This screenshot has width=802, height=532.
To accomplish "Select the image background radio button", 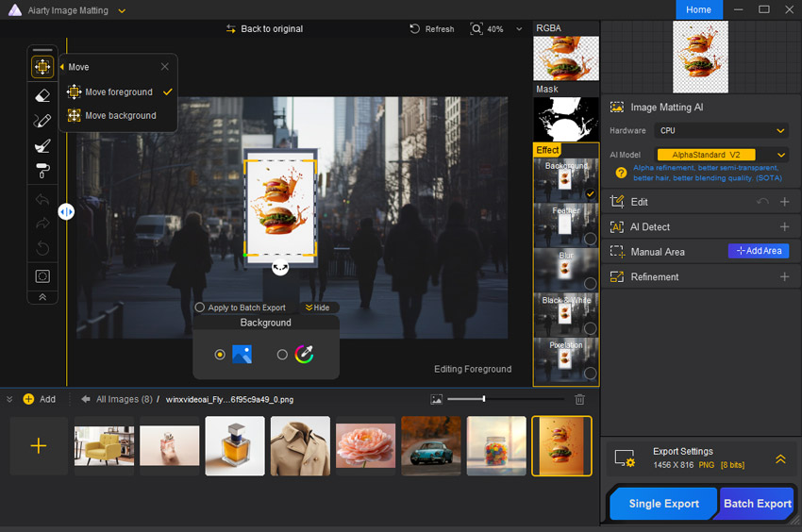I will (220, 355).
